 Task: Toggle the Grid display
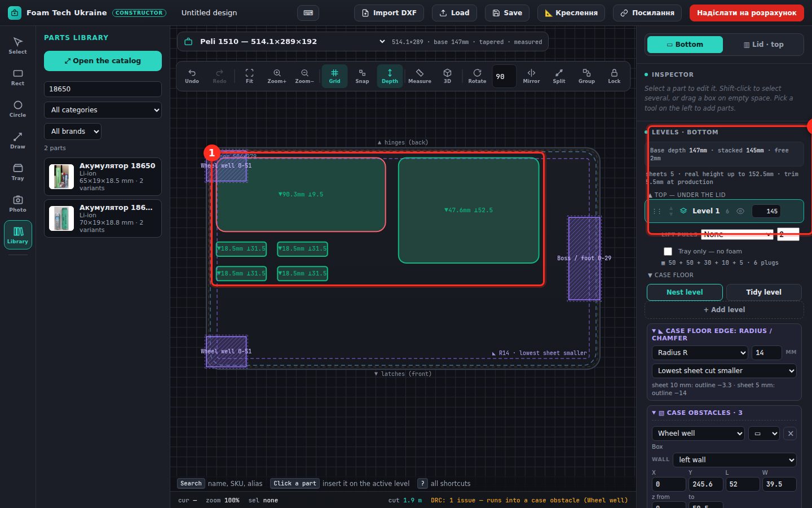tap(334, 76)
